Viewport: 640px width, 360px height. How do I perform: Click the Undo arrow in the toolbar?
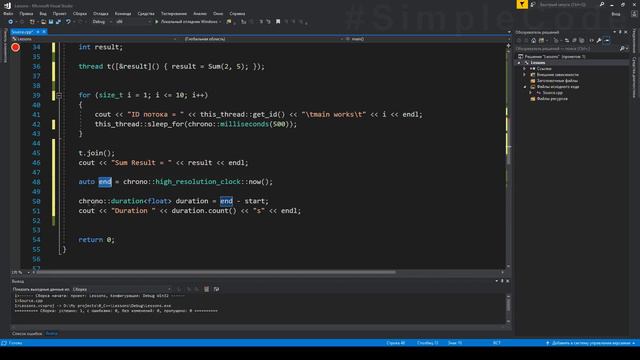tap(68, 22)
